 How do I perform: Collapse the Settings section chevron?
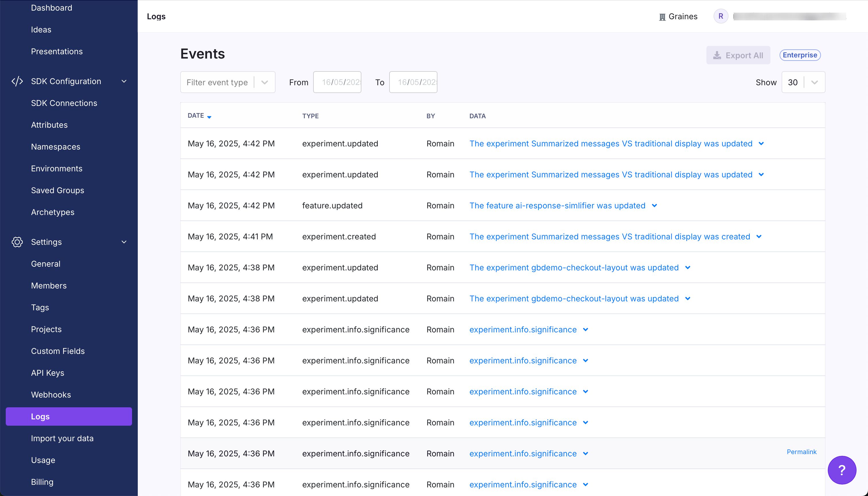click(x=124, y=242)
